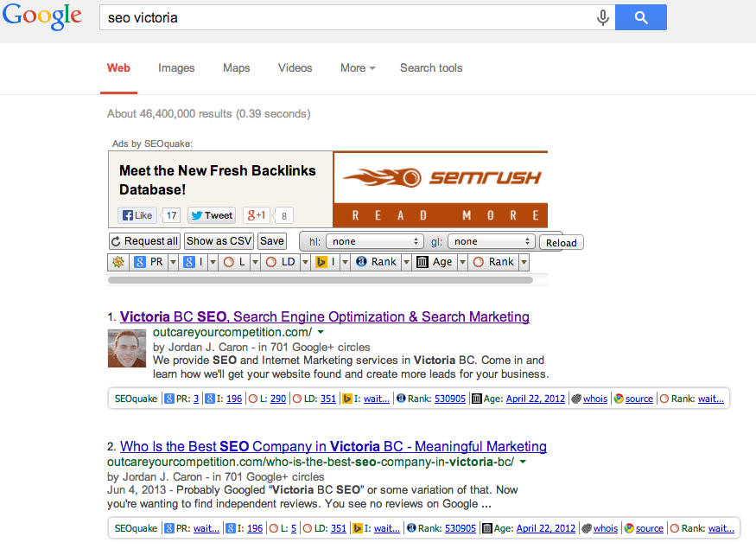Open the gl country dropdown
Viewport: 756px width, 549px height.
tap(492, 241)
